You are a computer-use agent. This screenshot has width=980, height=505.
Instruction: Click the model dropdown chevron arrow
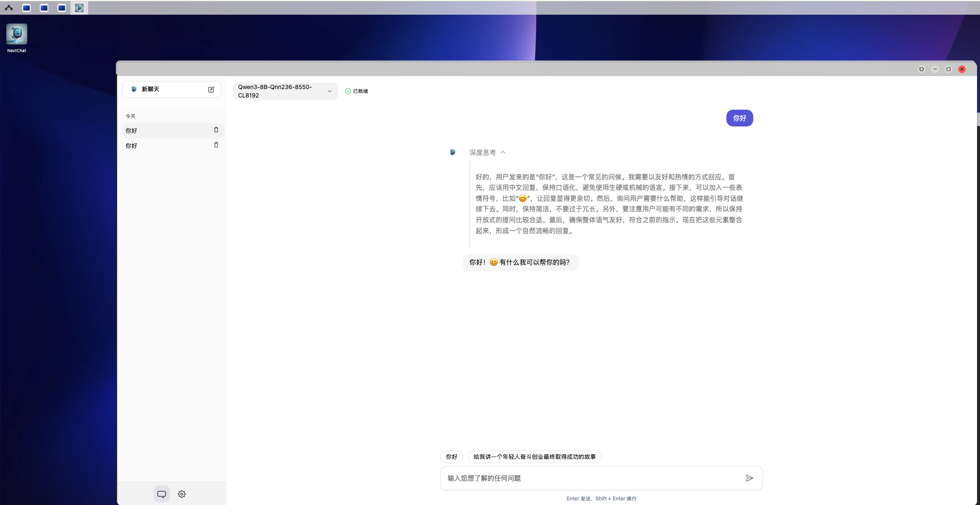coord(330,91)
